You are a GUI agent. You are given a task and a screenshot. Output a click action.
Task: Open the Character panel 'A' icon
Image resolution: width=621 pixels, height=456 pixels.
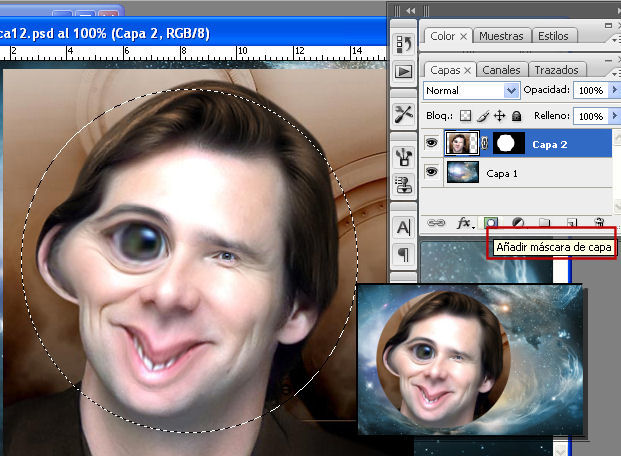[404, 227]
